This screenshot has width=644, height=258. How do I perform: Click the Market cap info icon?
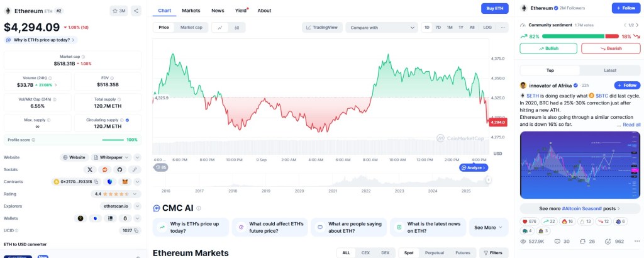(x=84, y=57)
